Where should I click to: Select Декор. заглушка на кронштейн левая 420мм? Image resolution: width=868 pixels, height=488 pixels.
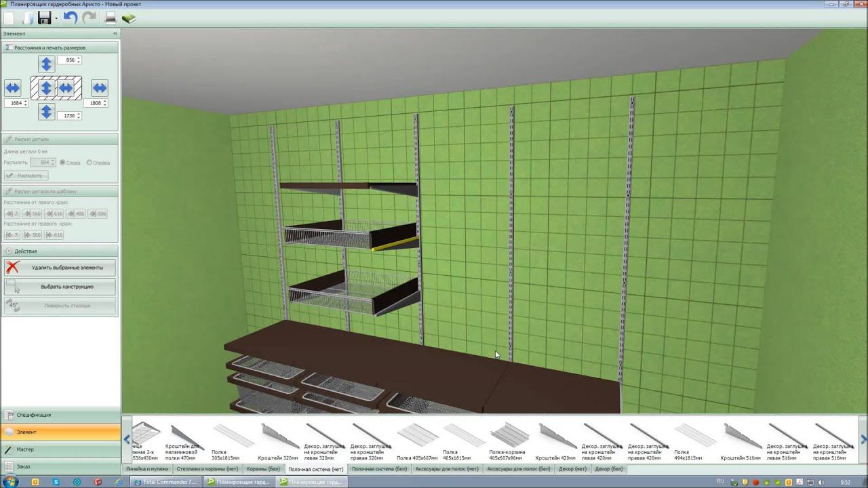[602, 441]
